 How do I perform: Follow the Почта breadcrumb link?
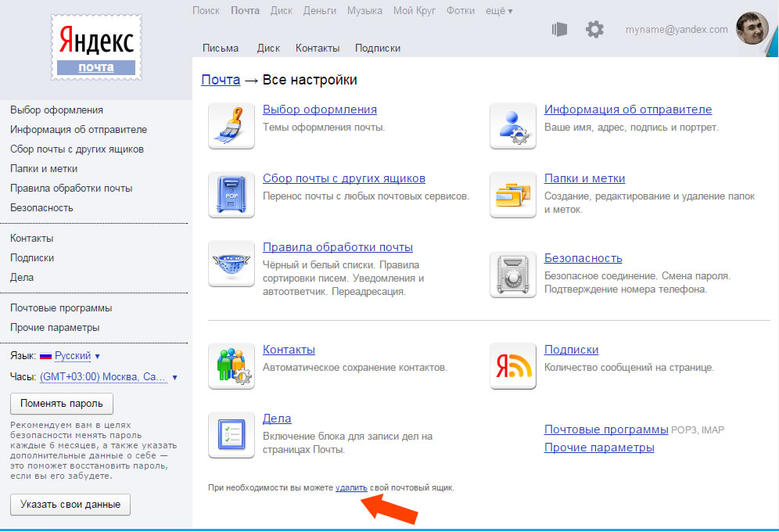(221, 80)
